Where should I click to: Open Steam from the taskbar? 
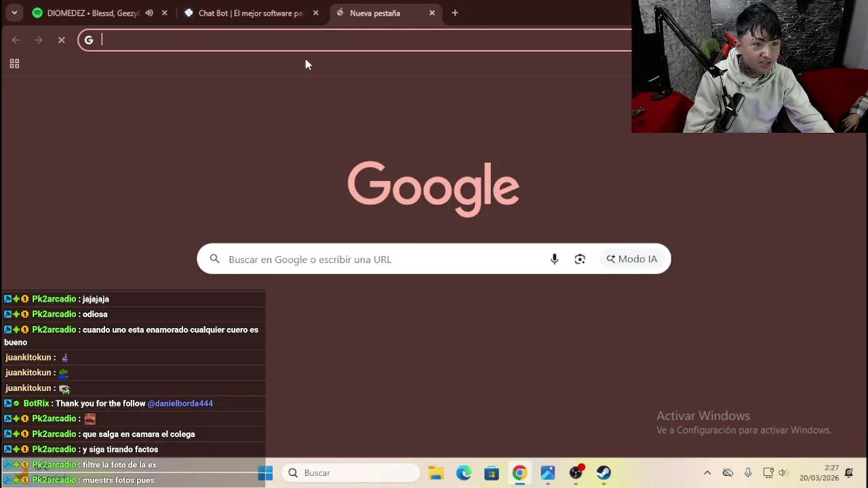tap(604, 473)
